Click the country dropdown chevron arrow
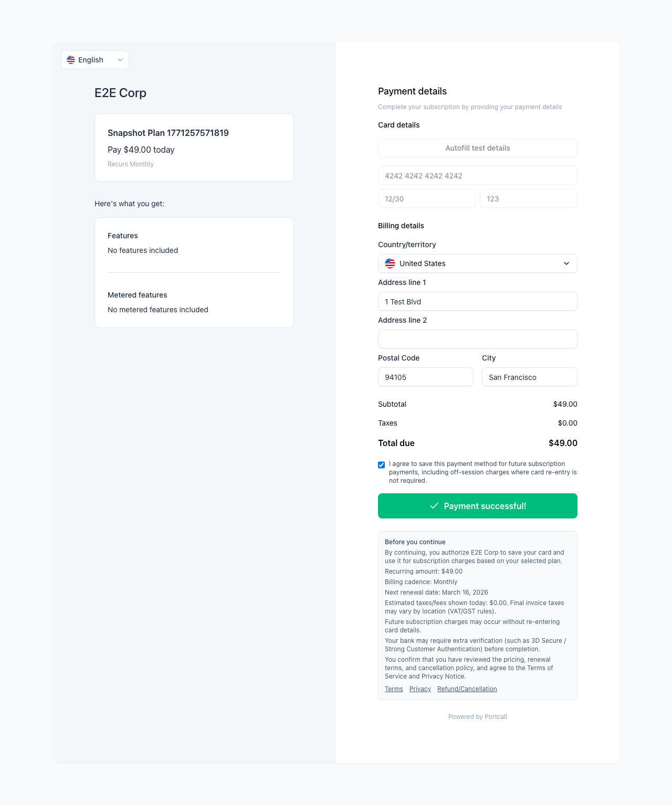 click(566, 263)
